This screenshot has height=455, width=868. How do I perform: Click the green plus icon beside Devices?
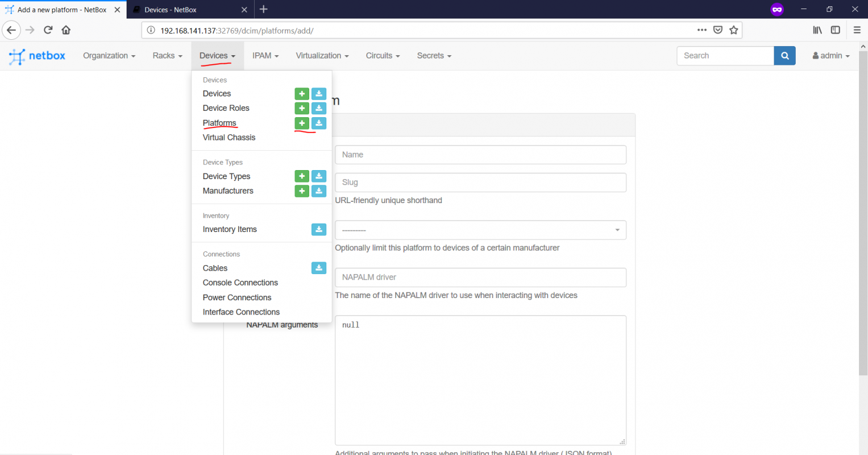(302, 93)
